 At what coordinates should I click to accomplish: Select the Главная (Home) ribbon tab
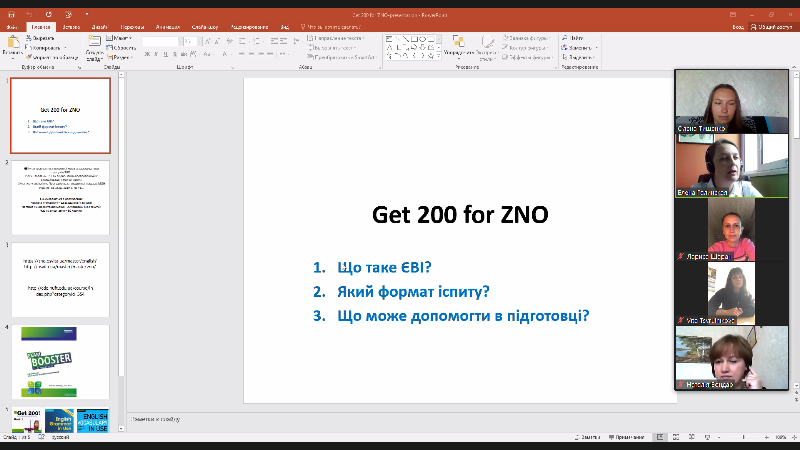(x=41, y=27)
